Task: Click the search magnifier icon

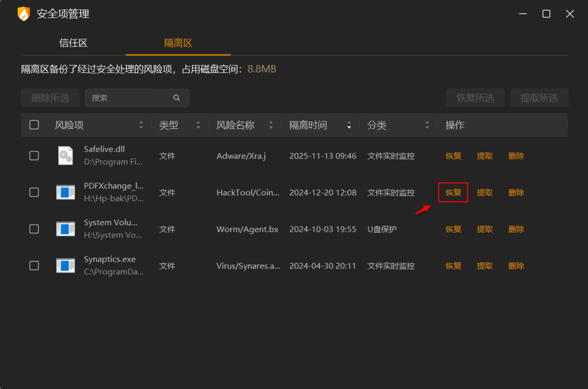Action: [x=177, y=98]
